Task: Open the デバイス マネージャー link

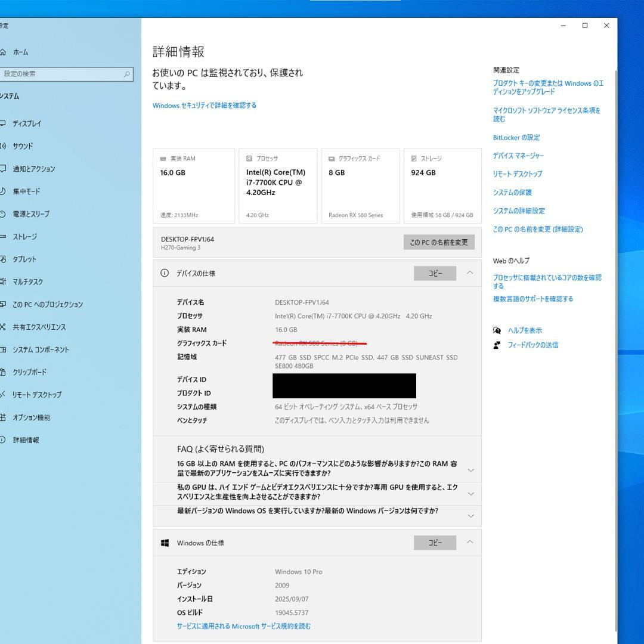Action: point(516,156)
